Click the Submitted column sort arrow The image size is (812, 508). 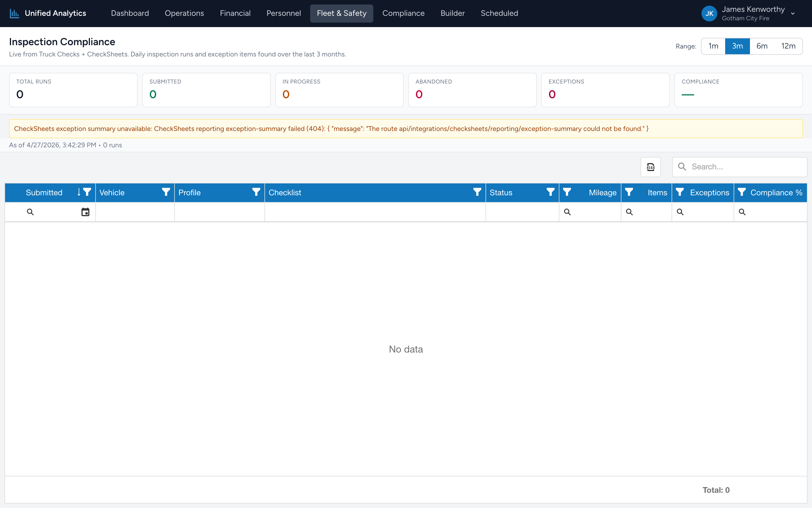pyautogui.click(x=79, y=192)
